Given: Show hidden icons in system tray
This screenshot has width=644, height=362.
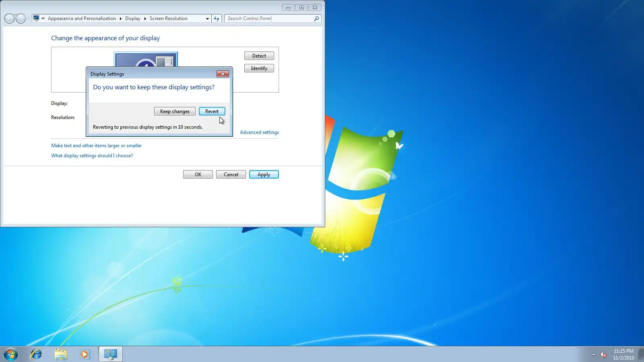Looking at the screenshot, I should click(593, 354).
